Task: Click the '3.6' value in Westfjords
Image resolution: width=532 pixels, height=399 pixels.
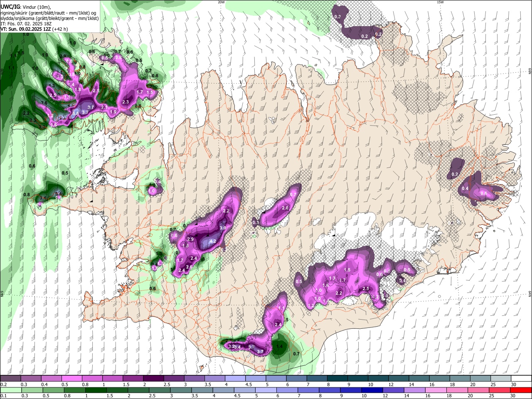Action: click(x=44, y=103)
